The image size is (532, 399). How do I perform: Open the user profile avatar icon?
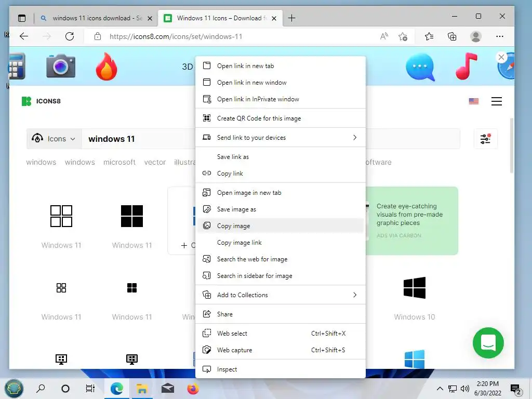[x=476, y=36]
